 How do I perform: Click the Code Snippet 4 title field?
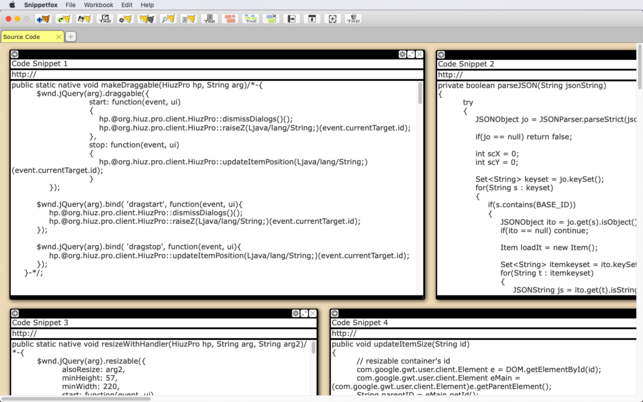483,322
